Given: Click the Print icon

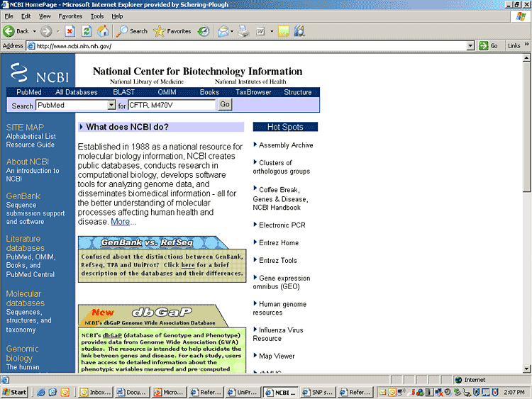Looking at the screenshot, I should click(243, 31).
